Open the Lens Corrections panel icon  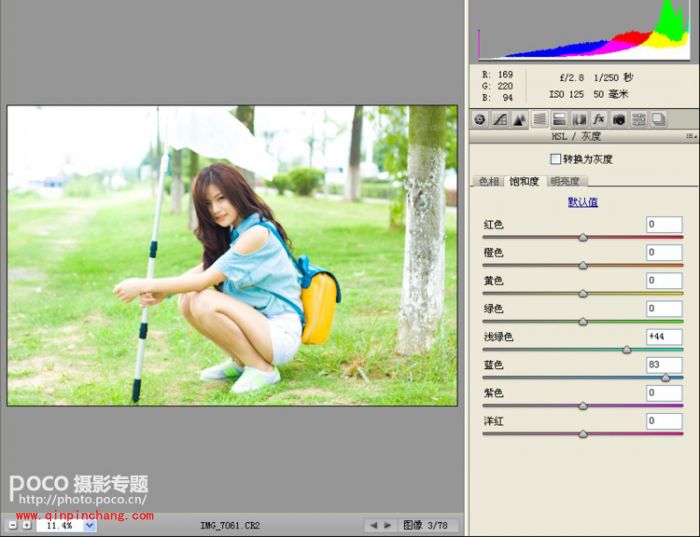(579, 120)
